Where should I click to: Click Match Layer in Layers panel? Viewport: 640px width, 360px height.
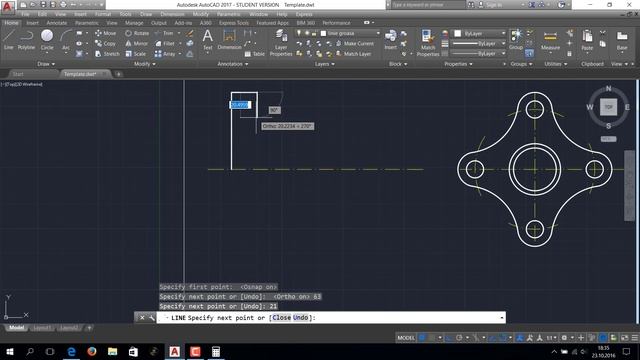(x=353, y=54)
